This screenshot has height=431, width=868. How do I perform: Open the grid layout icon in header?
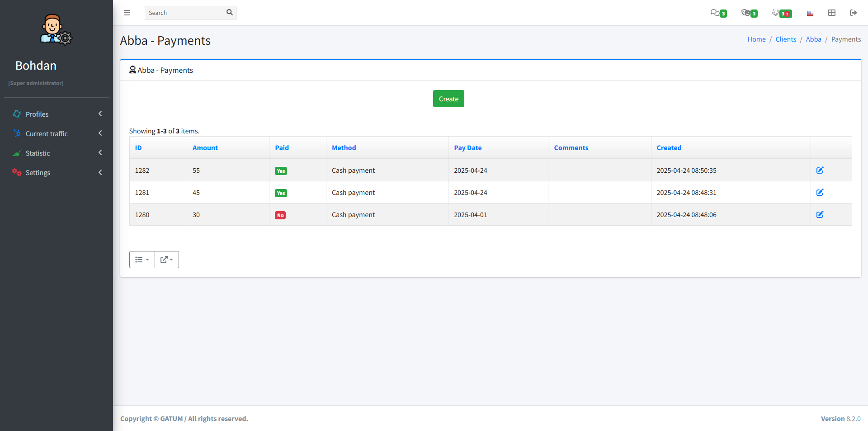tap(831, 13)
